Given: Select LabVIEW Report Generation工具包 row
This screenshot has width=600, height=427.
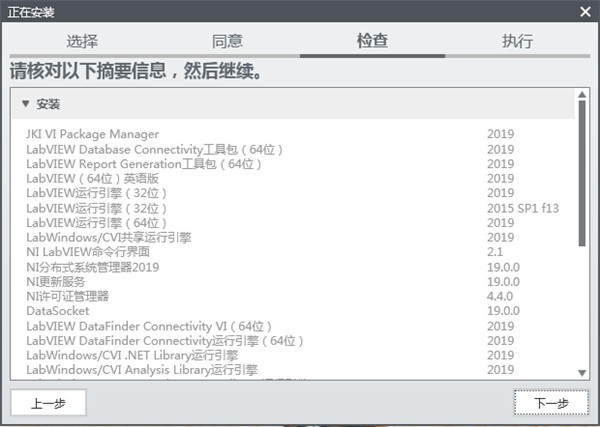Looking at the screenshot, I should [x=143, y=164].
